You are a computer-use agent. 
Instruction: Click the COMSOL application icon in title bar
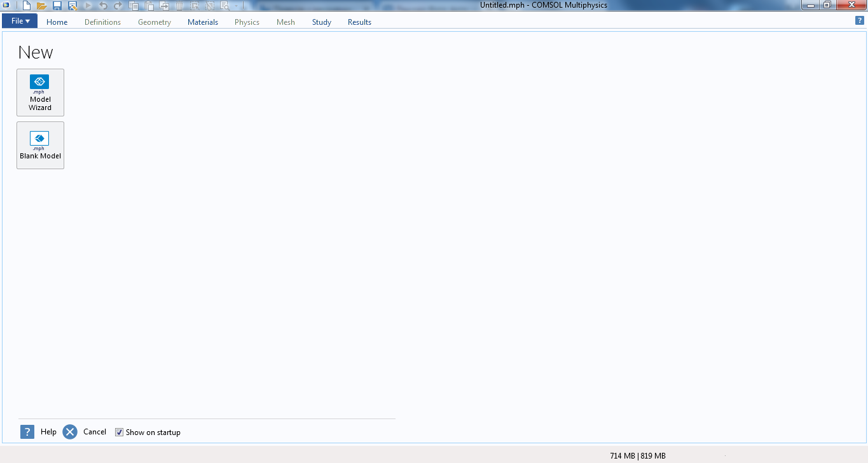coord(6,5)
